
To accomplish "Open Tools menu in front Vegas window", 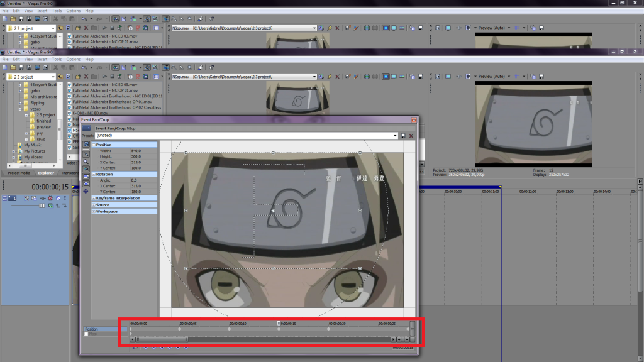I will click(x=57, y=60).
